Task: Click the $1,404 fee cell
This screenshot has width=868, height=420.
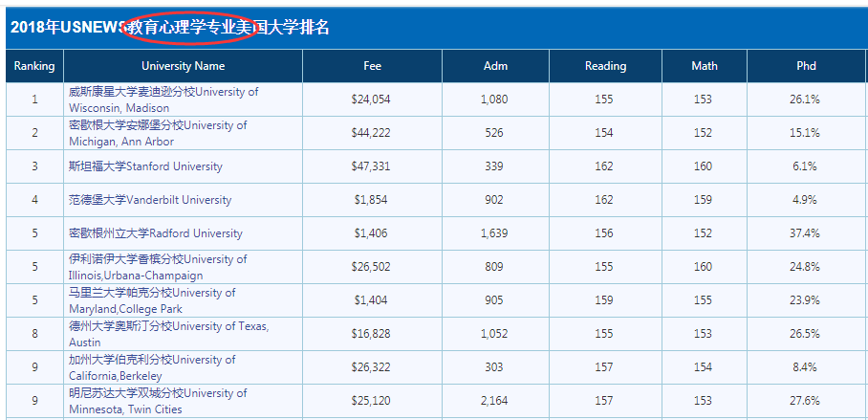Action: pyautogui.click(x=371, y=300)
